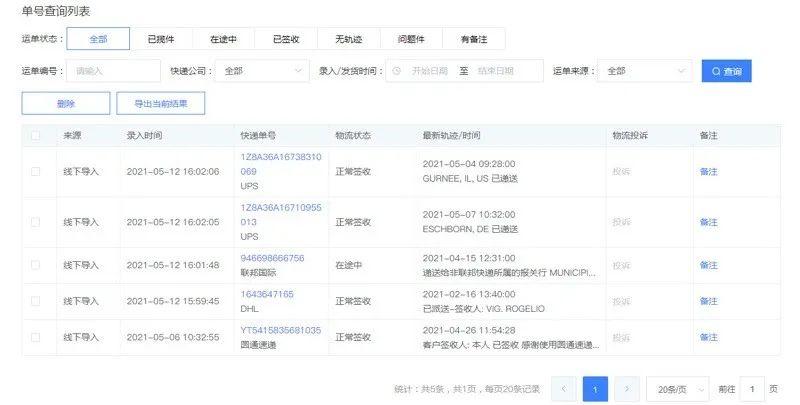Click the 导出当前结果 button

point(161,104)
